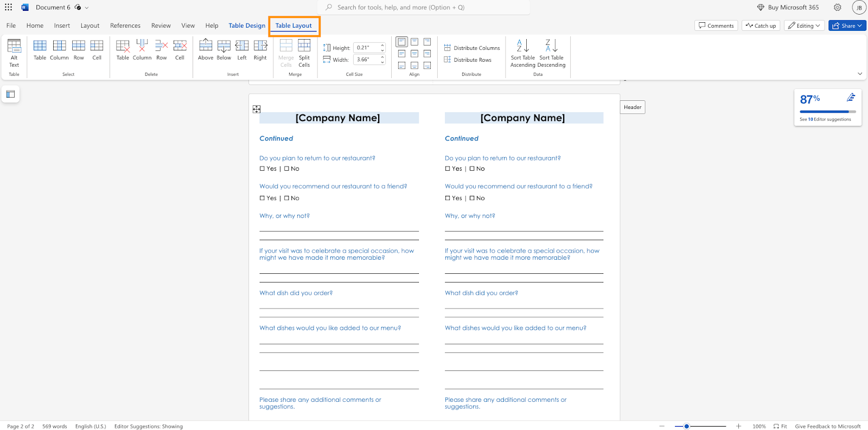This screenshot has height=430, width=868.
Task: Open the Share dropdown
Action: pyautogui.click(x=847, y=25)
